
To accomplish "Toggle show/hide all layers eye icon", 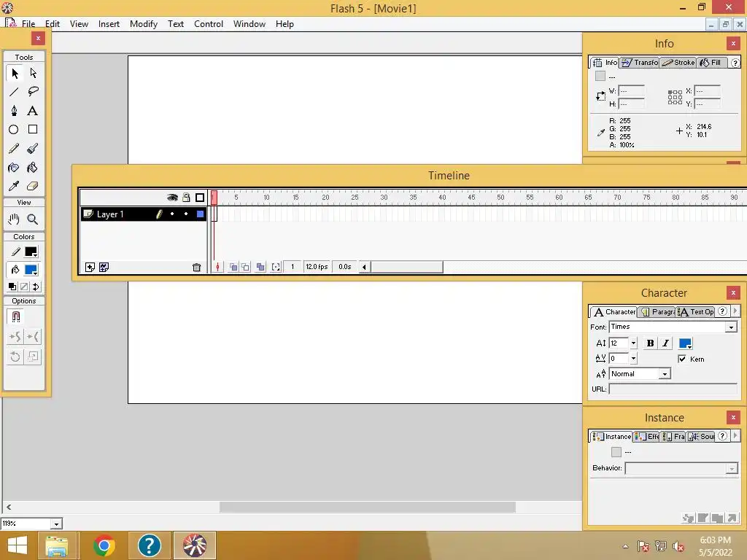I will coord(172,198).
